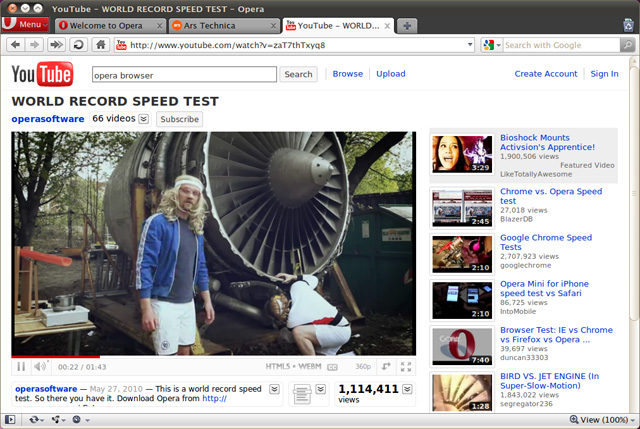The width and height of the screenshot is (640, 429).
Task: Open the Opera Unite status bar icon
Action: coord(59,420)
